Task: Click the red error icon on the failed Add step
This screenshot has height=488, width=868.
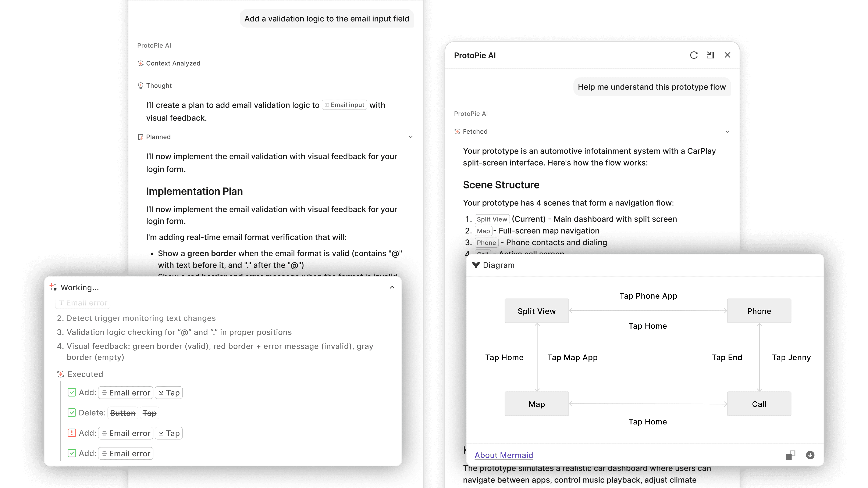Action: [72, 433]
